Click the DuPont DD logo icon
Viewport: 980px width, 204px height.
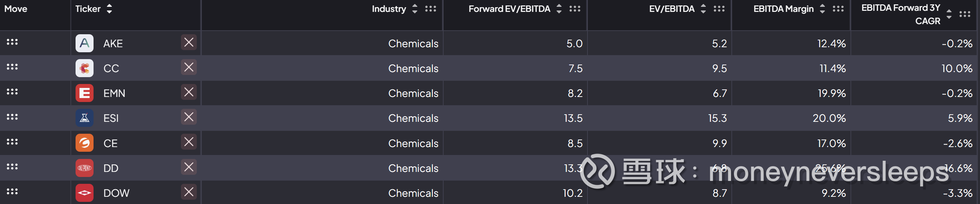tap(85, 168)
